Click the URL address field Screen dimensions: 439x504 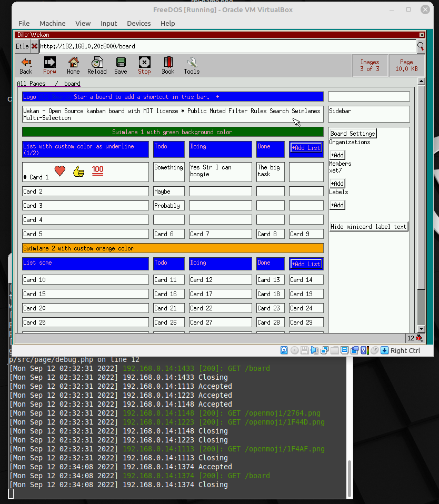[x=228, y=46]
